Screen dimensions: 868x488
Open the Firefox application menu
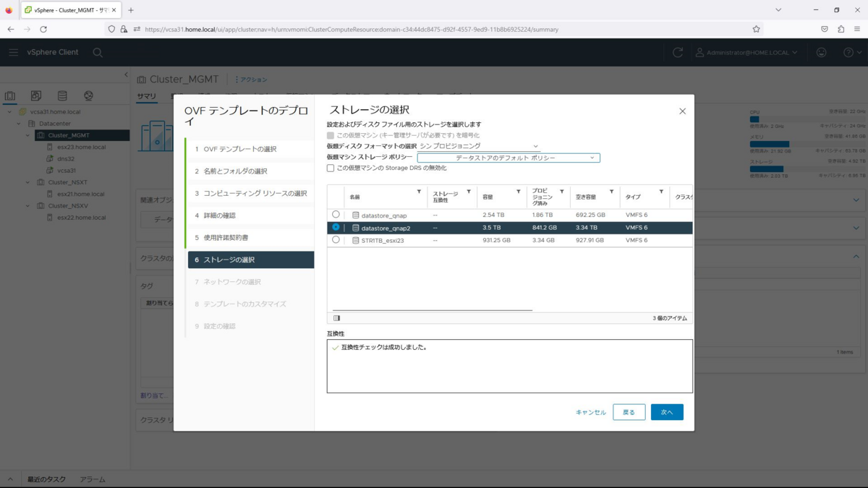point(857,29)
